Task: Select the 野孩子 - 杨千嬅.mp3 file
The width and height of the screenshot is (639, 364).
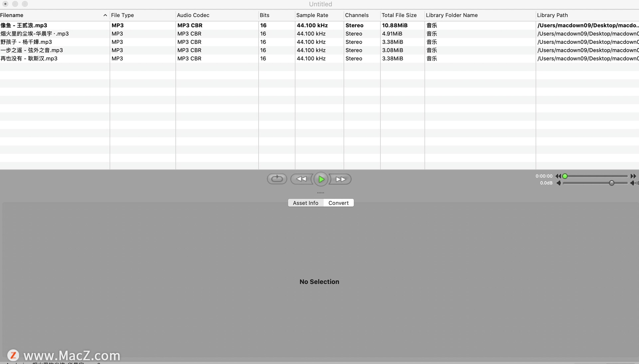Action: point(26,42)
